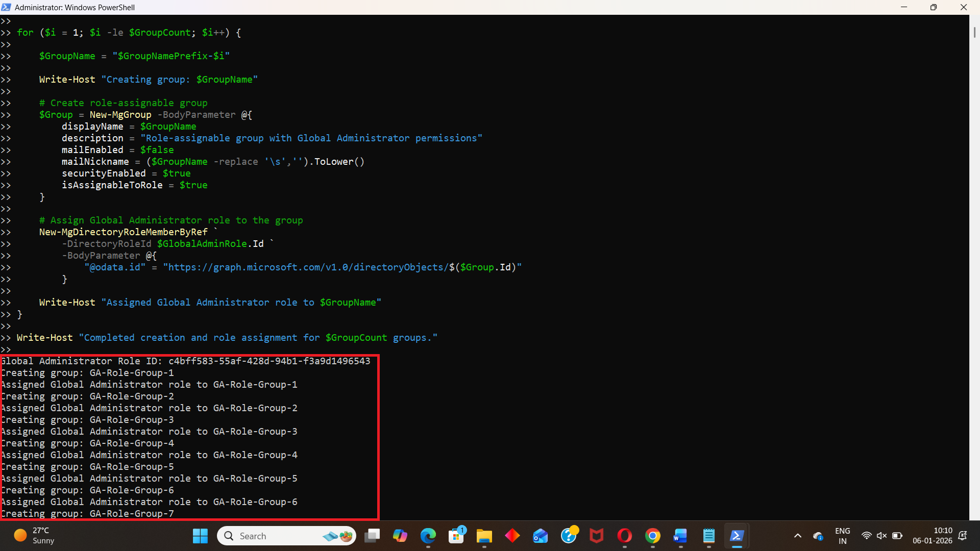This screenshot has height=551, width=980.
Task: Open Microsoft Word from taskbar
Action: 680,536
